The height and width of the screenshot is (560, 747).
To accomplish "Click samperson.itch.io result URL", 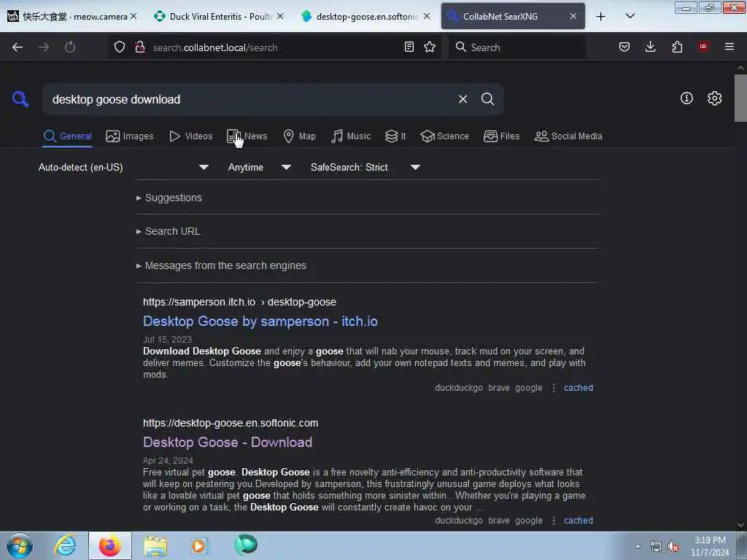I will (239, 302).
